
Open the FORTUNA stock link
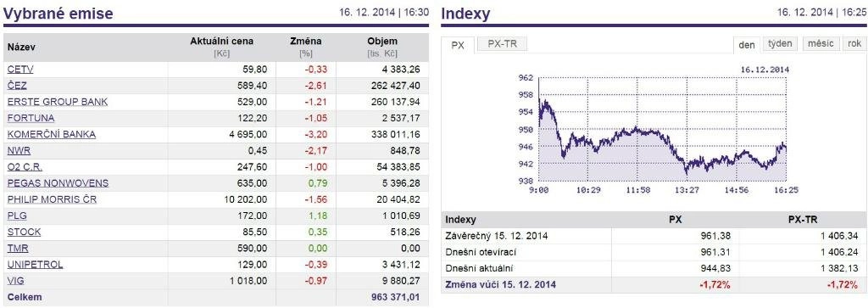pyautogui.click(x=31, y=118)
